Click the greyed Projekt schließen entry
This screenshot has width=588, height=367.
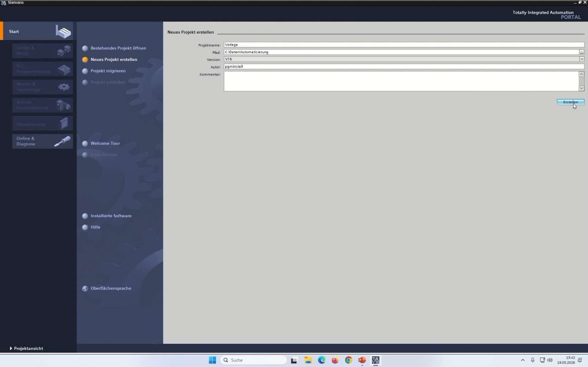[x=104, y=82]
